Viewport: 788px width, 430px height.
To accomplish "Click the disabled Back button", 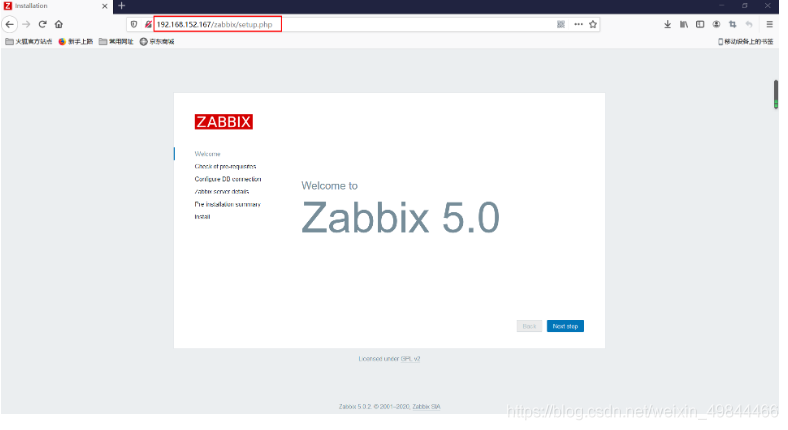I will coord(529,326).
